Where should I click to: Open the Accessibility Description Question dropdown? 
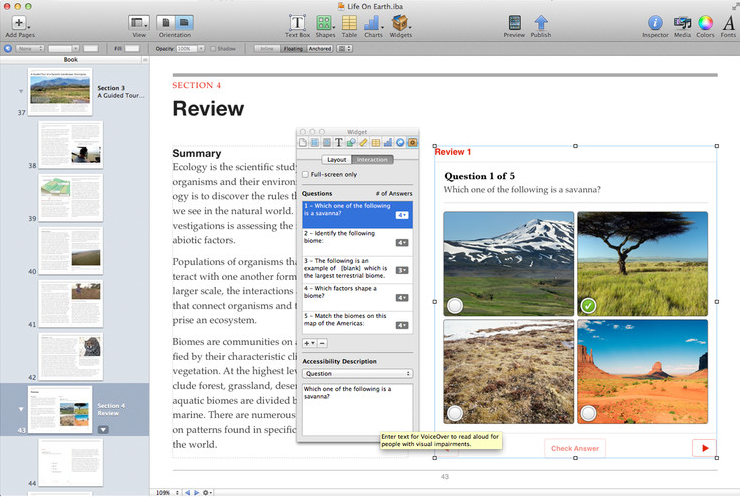[x=357, y=373]
